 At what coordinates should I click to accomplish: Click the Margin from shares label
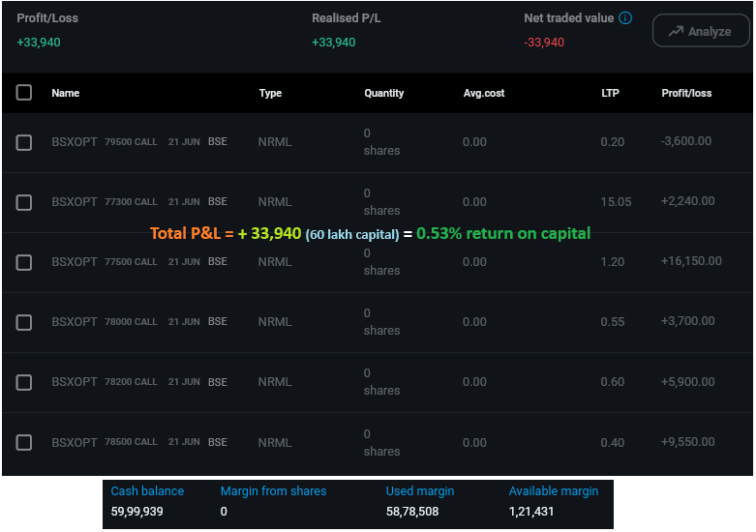pyautogui.click(x=273, y=491)
